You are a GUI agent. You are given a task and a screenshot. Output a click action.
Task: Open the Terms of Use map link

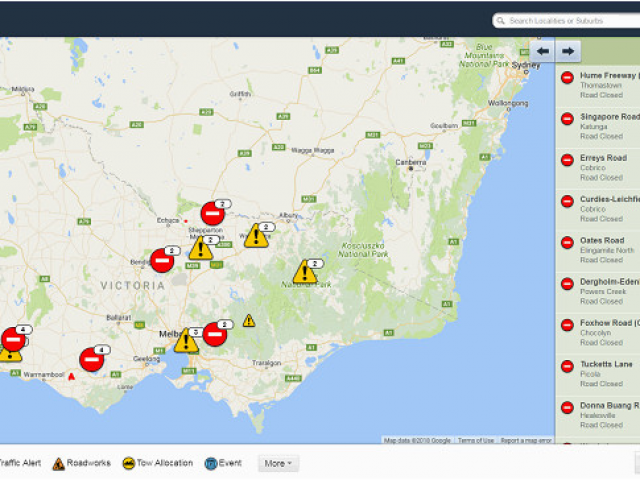pos(476,440)
